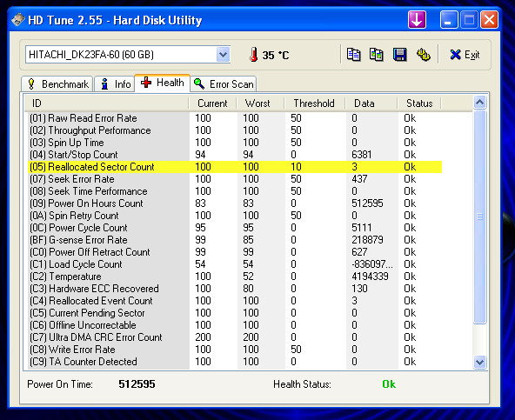This screenshot has height=420, width=515.
Task: Select the (C6) Offline Uncorrectable row
Action: tap(235, 324)
